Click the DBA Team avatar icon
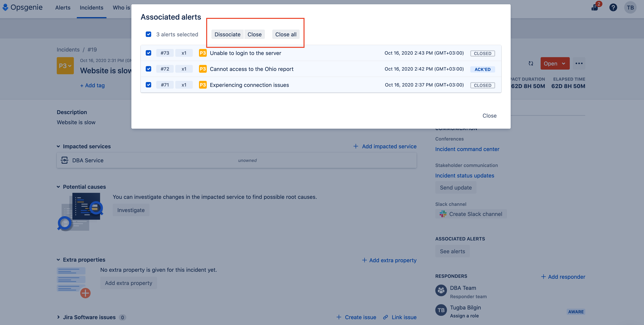The image size is (644, 325). (441, 291)
